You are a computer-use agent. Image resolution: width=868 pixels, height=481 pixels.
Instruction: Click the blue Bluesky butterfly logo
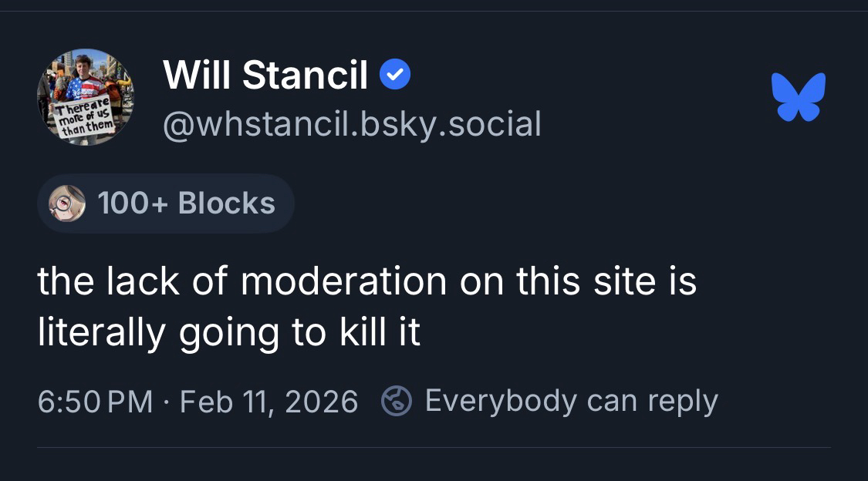[798, 96]
